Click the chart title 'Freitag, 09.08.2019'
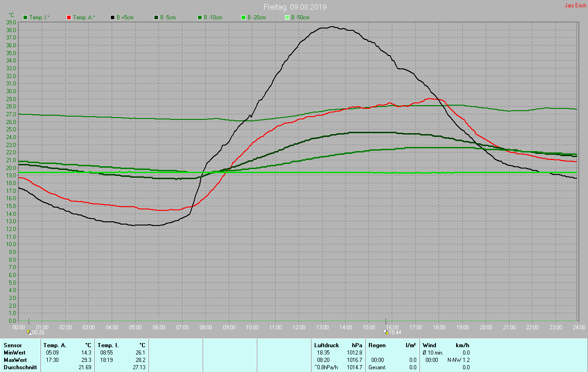Viewport: 588px width, 372px height. 295,7
